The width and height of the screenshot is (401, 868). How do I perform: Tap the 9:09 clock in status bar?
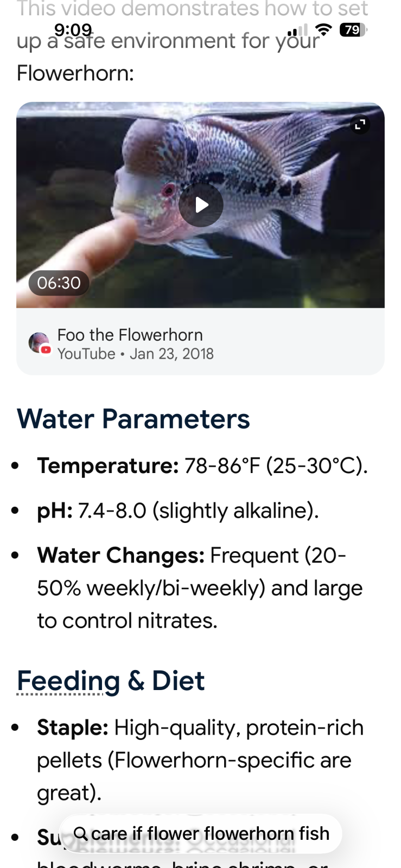(x=73, y=29)
